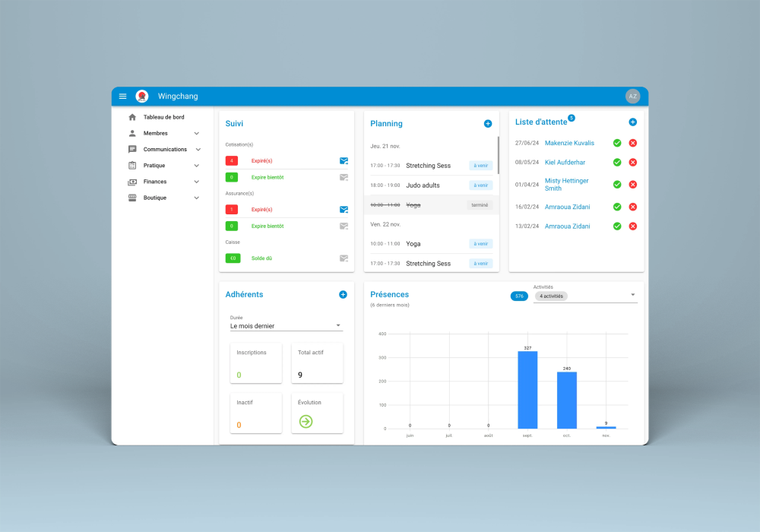Select the Membres person icon in the sidebar
Viewport: 760px width, 532px height.
(131, 133)
